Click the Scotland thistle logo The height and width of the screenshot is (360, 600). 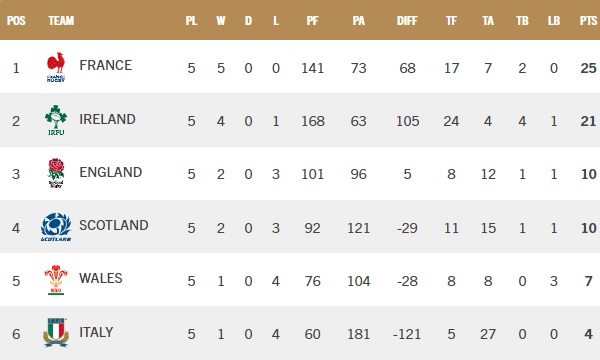(x=56, y=227)
